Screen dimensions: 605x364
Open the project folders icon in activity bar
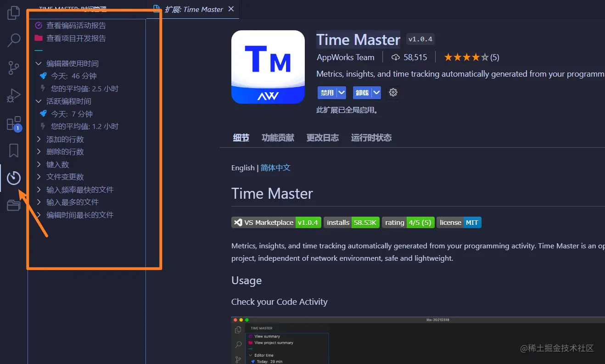(x=14, y=205)
